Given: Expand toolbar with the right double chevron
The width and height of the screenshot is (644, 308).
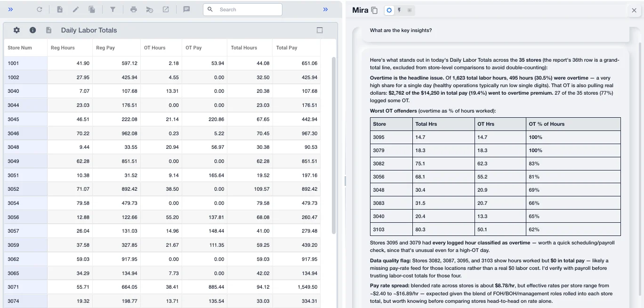Looking at the screenshot, I should [325, 9].
